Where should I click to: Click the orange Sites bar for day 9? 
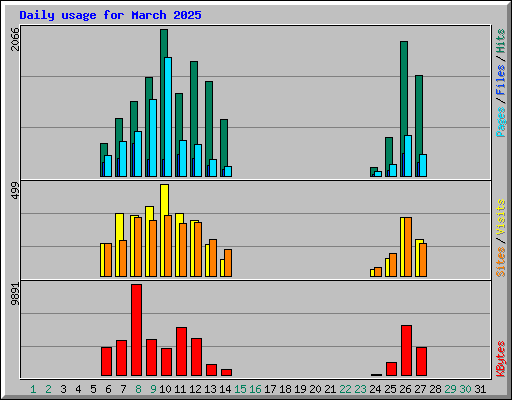point(153,248)
